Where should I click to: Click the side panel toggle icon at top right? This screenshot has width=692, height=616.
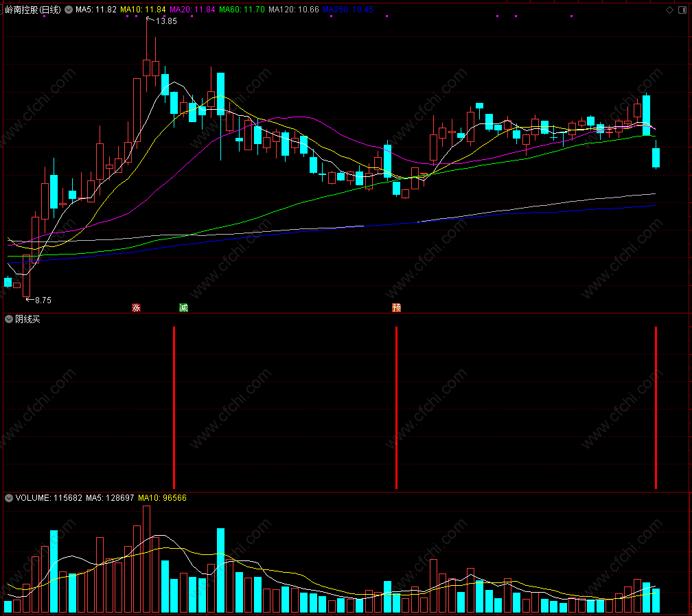[682, 10]
